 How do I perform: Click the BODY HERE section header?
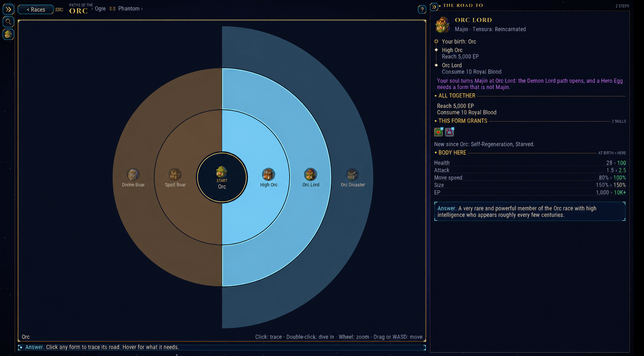pyautogui.click(x=452, y=152)
